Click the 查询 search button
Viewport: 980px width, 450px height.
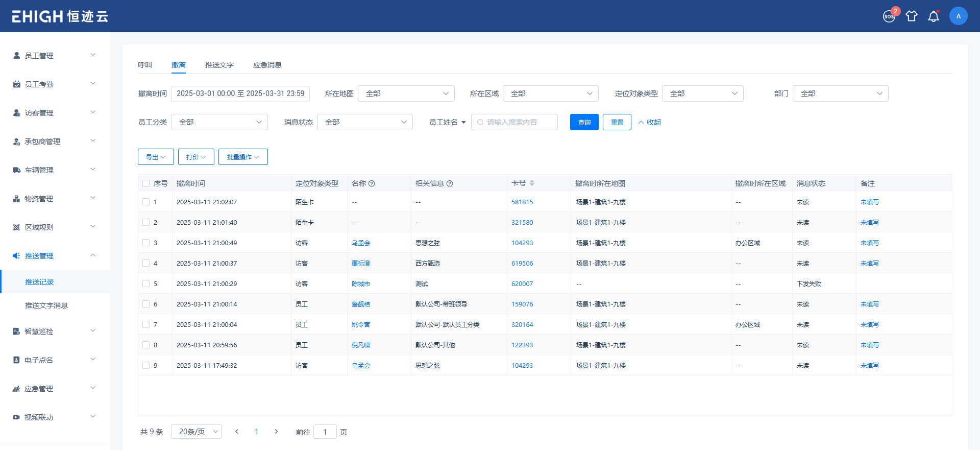(x=584, y=122)
